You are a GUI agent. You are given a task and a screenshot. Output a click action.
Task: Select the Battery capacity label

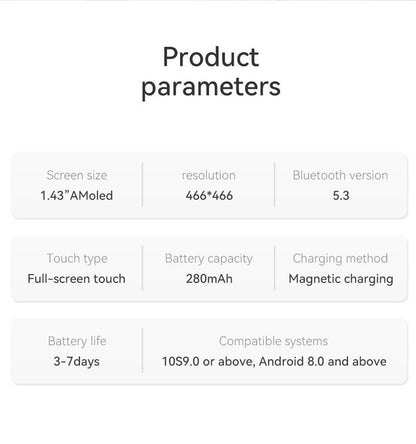[x=209, y=259]
